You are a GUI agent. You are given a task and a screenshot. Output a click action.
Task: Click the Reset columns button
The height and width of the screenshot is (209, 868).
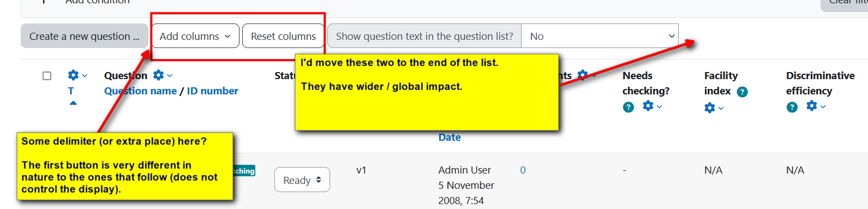(x=283, y=36)
